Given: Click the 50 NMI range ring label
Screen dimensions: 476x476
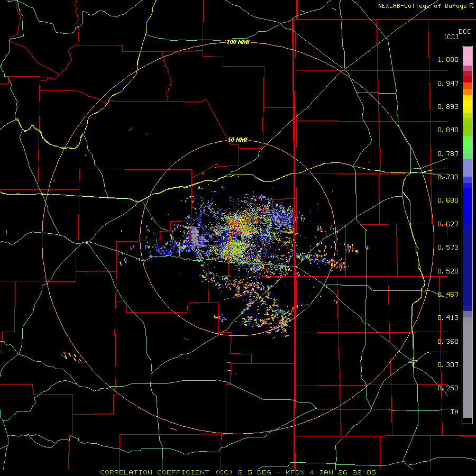Looking at the screenshot, I should (237, 140).
